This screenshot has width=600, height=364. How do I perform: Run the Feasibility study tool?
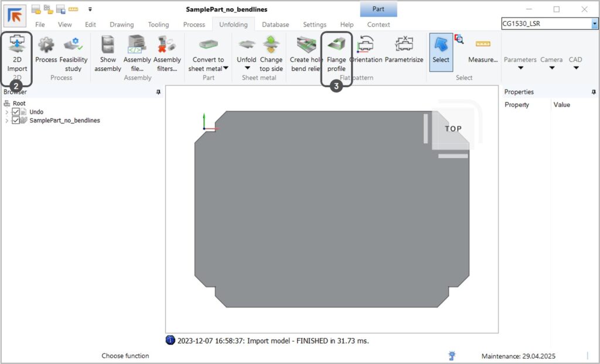tap(73, 46)
